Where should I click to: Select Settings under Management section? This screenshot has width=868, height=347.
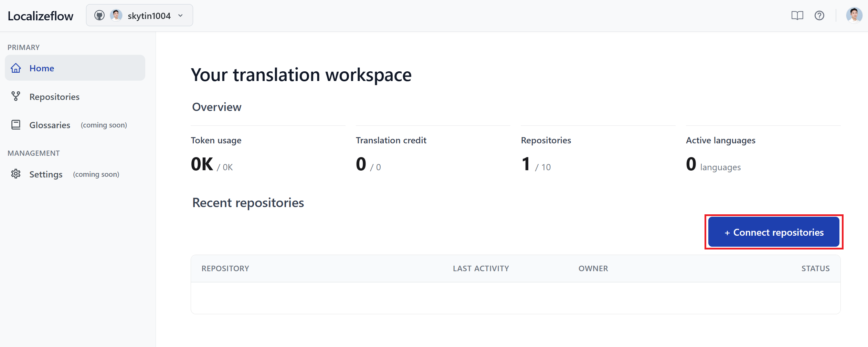[46, 174]
